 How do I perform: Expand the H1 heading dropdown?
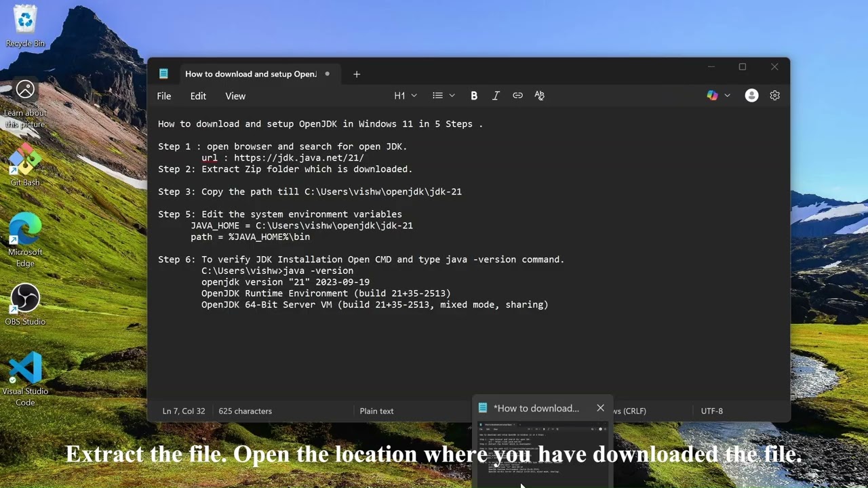point(406,96)
